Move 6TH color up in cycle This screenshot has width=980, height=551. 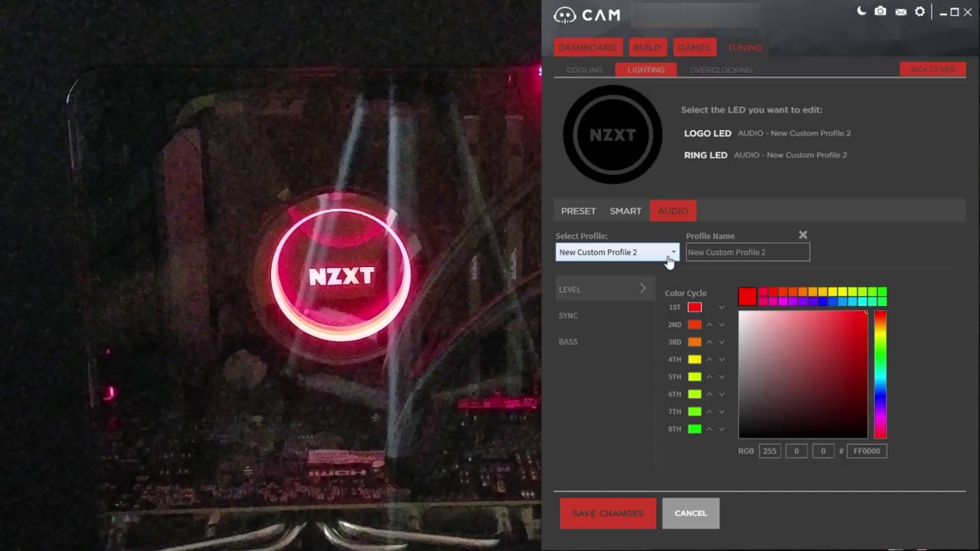pos(709,394)
